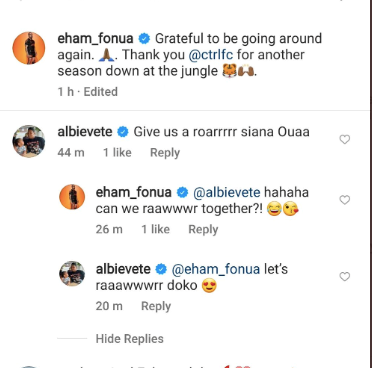Like albievete's 'let's raaawwwrr doko' reply

tap(345, 277)
